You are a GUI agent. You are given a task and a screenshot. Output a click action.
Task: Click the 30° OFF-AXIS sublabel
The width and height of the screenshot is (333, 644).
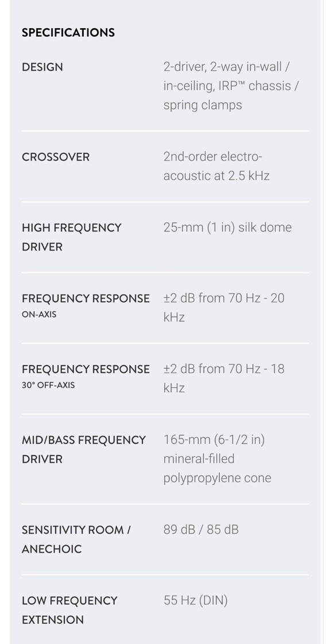(x=48, y=385)
